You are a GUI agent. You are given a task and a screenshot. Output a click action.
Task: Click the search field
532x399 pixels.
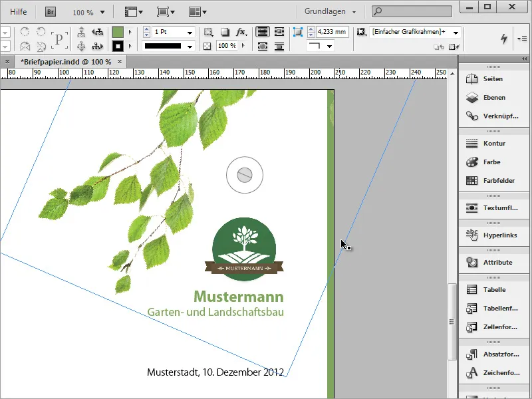pyautogui.click(x=412, y=11)
